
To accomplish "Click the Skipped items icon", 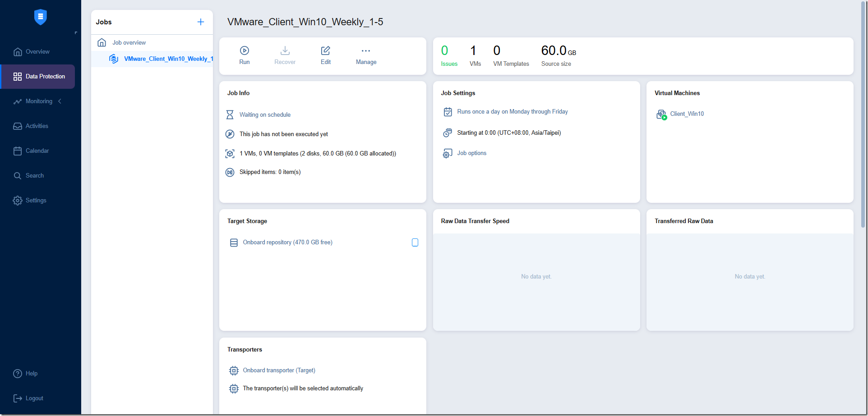I will pos(230,172).
